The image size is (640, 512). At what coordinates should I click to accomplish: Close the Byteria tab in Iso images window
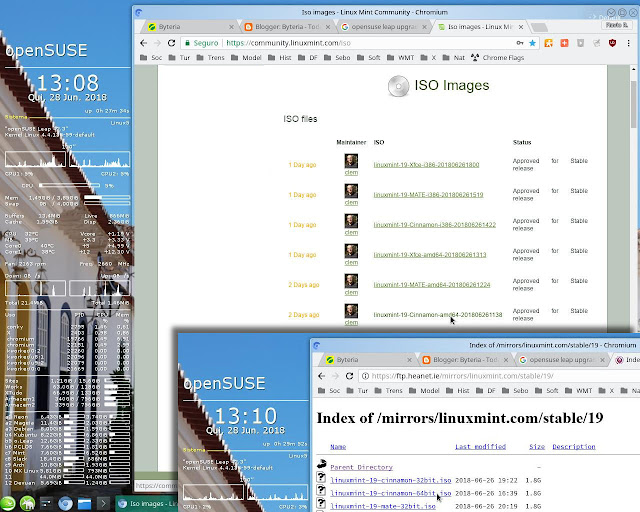[x=231, y=27]
